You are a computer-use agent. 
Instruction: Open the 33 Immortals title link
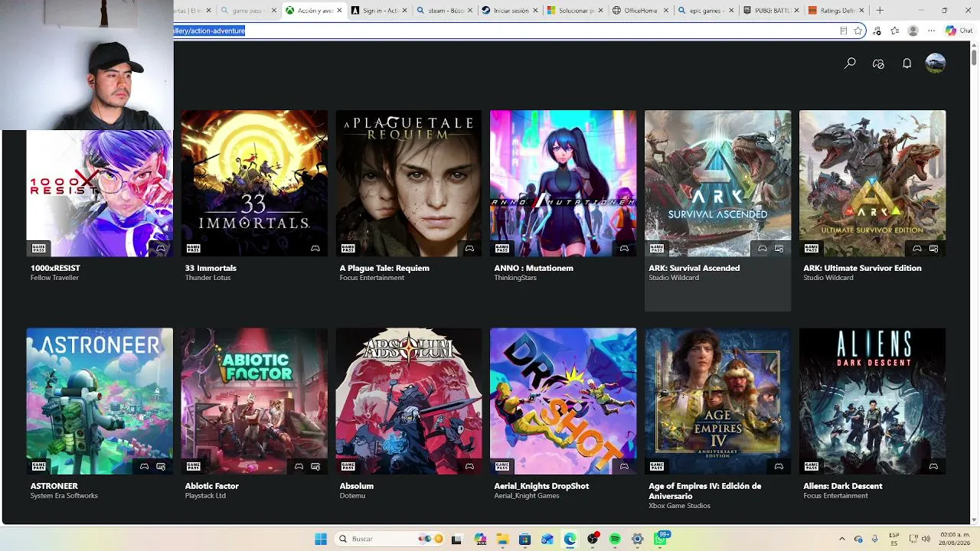[211, 268]
